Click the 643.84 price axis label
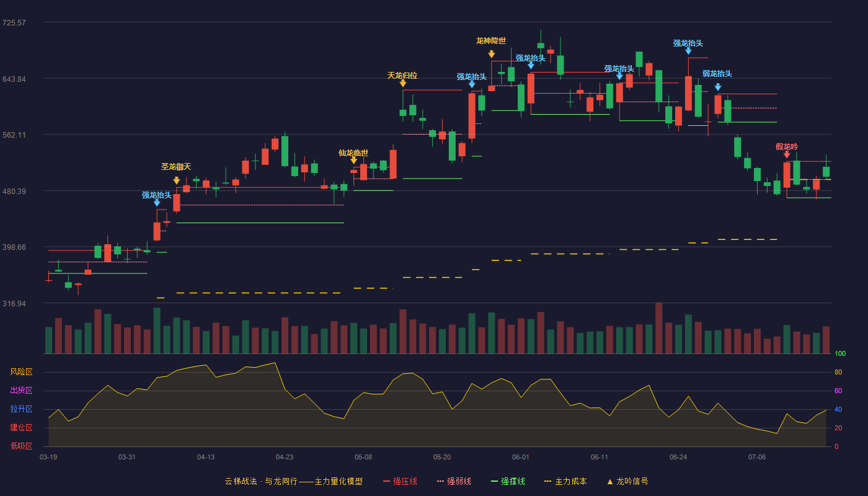Image resolution: width=868 pixels, height=496 pixels. pos(14,79)
